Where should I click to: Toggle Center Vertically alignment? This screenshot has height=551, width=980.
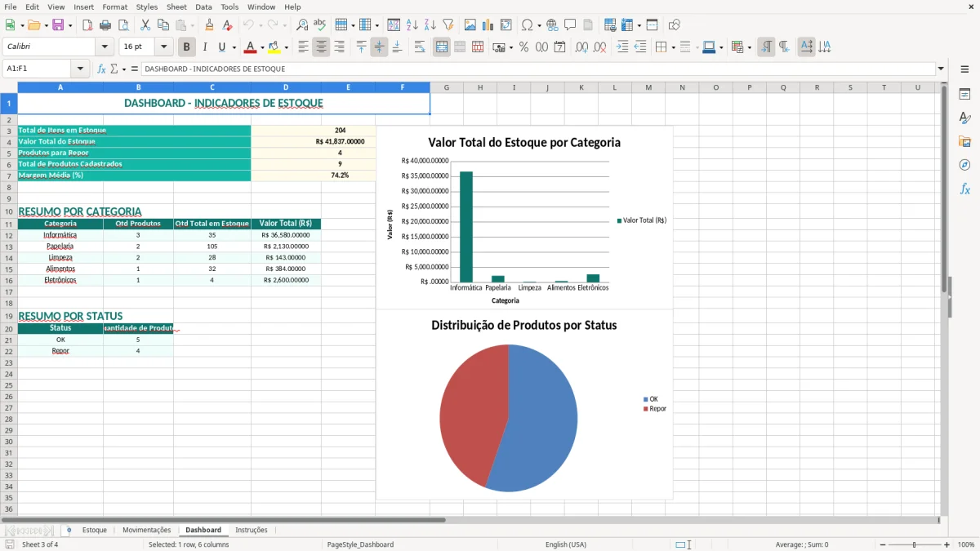[x=379, y=47]
